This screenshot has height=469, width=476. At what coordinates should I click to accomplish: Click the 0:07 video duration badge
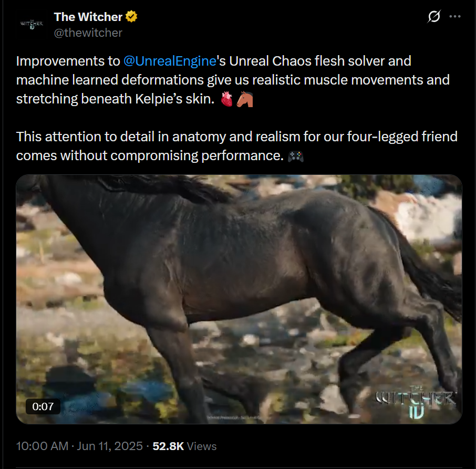(43, 406)
